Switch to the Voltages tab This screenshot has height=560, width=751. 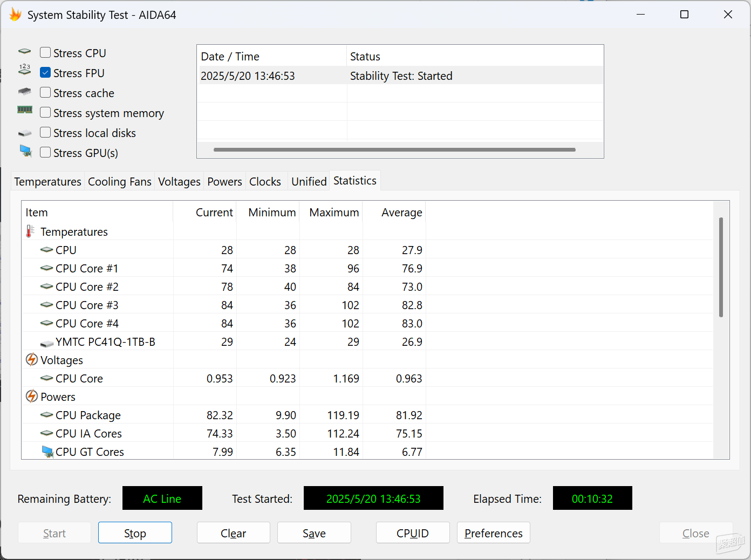179,182
